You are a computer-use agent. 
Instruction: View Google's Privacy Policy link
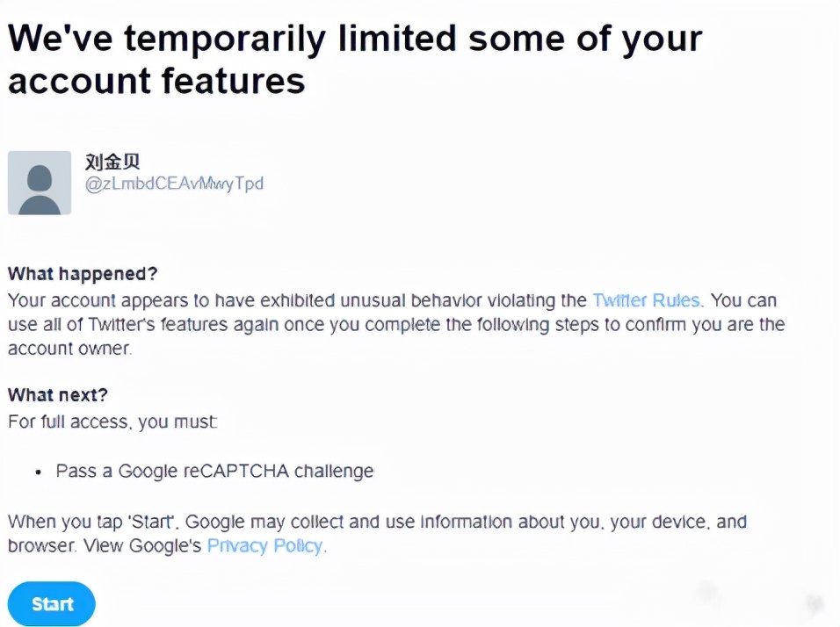265,545
